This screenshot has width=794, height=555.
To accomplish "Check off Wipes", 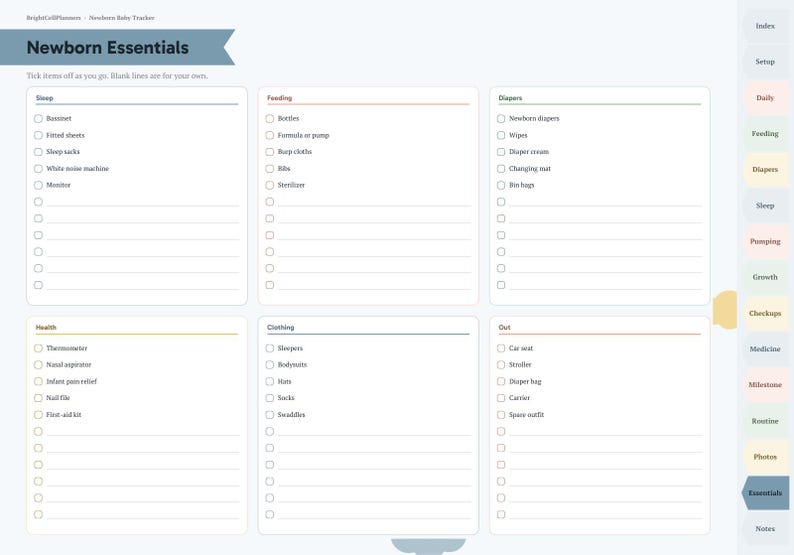I will coord(501,135).
